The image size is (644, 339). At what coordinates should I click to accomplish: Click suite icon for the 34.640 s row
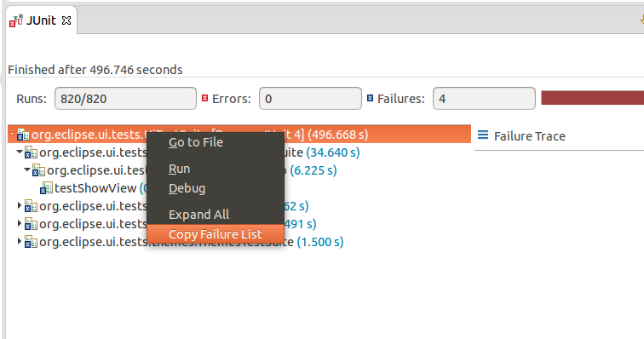pos(31,152)
